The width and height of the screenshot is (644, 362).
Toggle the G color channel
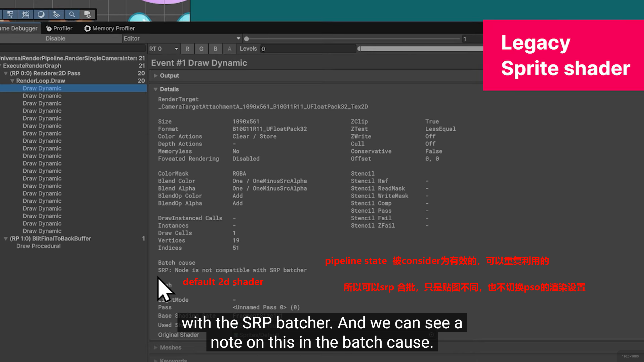[x=201, y=49]
